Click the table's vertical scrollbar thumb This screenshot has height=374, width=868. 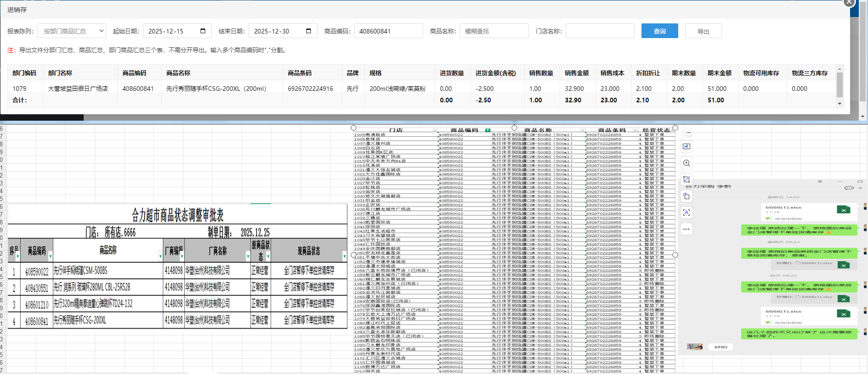coord(840,84)
